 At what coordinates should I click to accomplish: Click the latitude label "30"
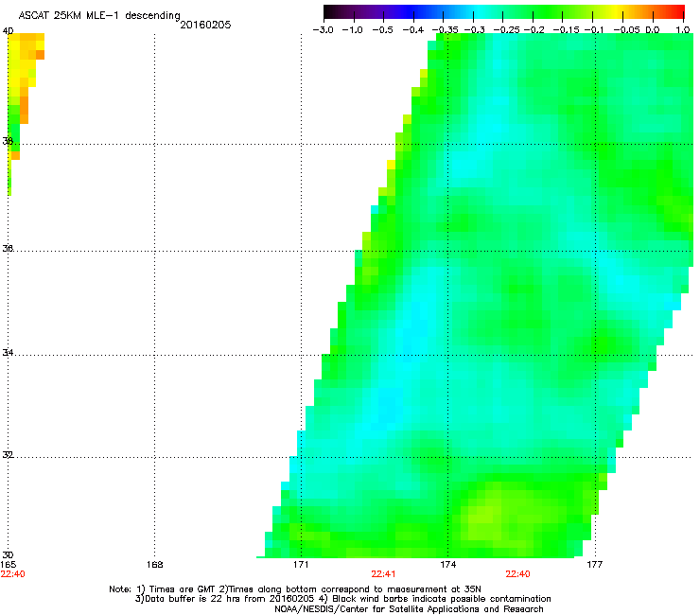[x=8, y=555]
